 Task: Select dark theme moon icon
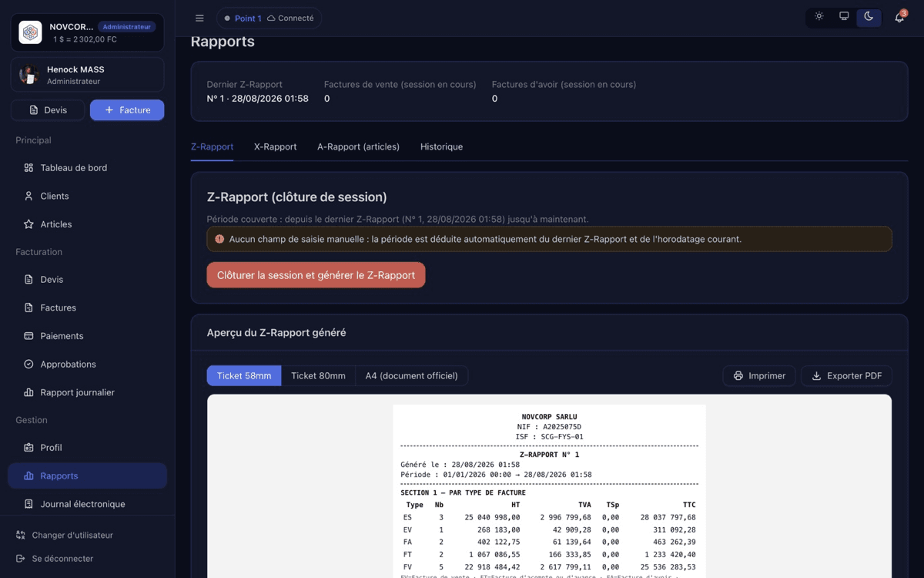pos(869,17)
